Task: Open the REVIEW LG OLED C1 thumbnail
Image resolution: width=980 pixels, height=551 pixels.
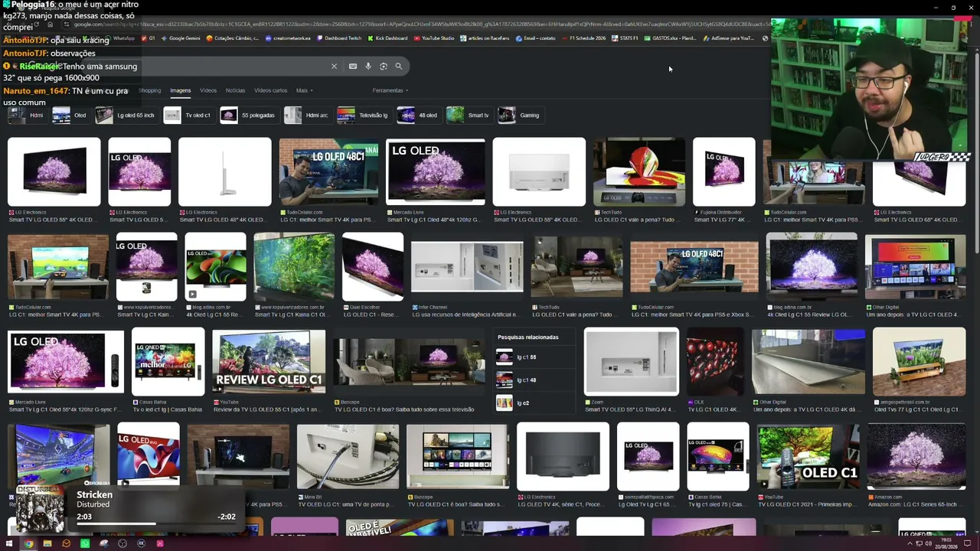Action: tap(269, 362)
